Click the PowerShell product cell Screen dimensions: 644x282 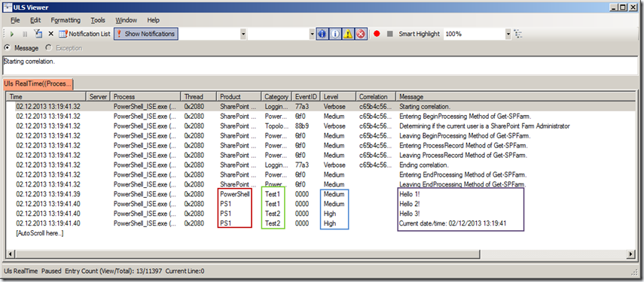[235, 194]
